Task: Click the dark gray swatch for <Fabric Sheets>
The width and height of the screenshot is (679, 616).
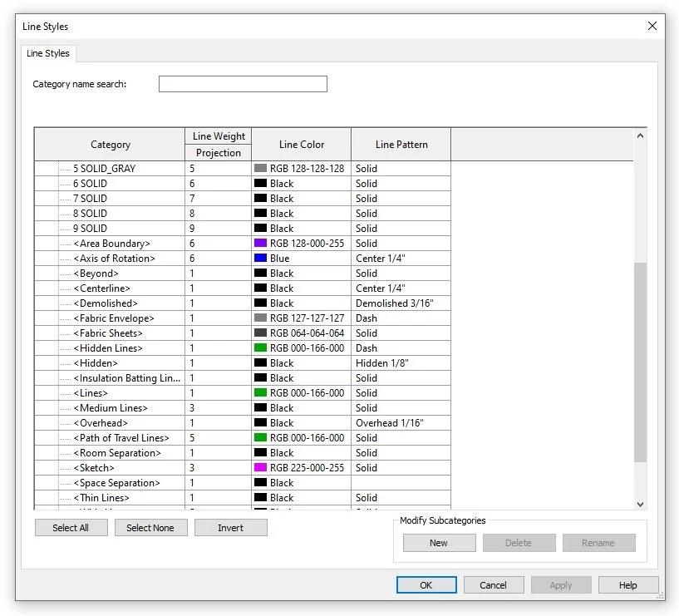Action: (x=259, y=333)
